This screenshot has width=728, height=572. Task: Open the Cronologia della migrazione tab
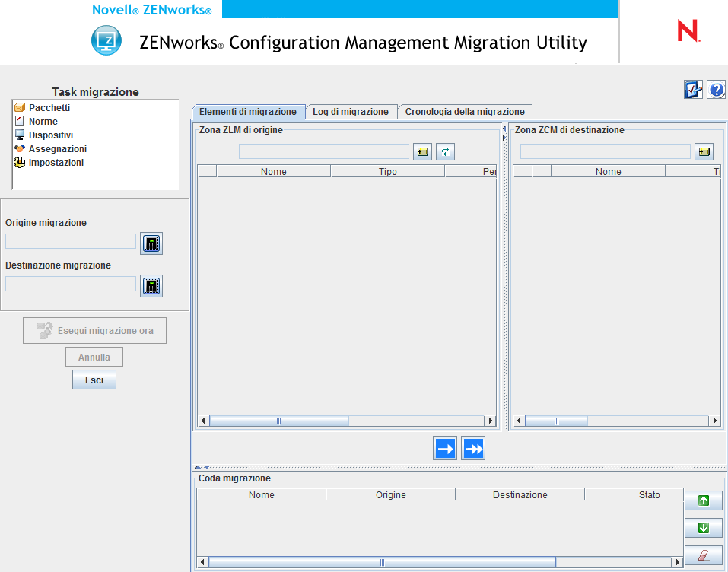pos(464,112)
